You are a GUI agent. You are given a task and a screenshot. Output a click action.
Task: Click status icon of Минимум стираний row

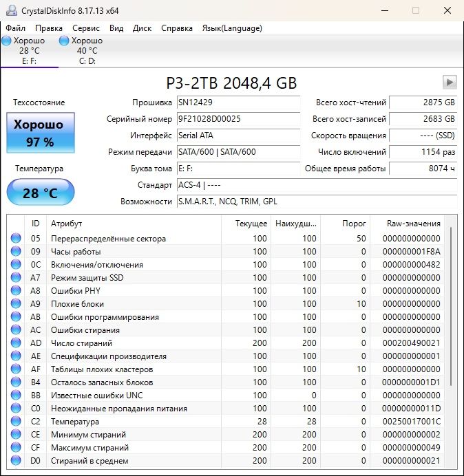pyautogui.click(x=16, y=435)
